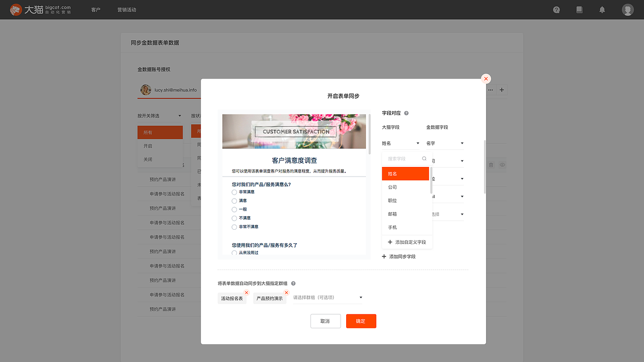644x362 pixels.
Task: Expand the 名字 field mapping dropdown
Action: pos(445,143)
